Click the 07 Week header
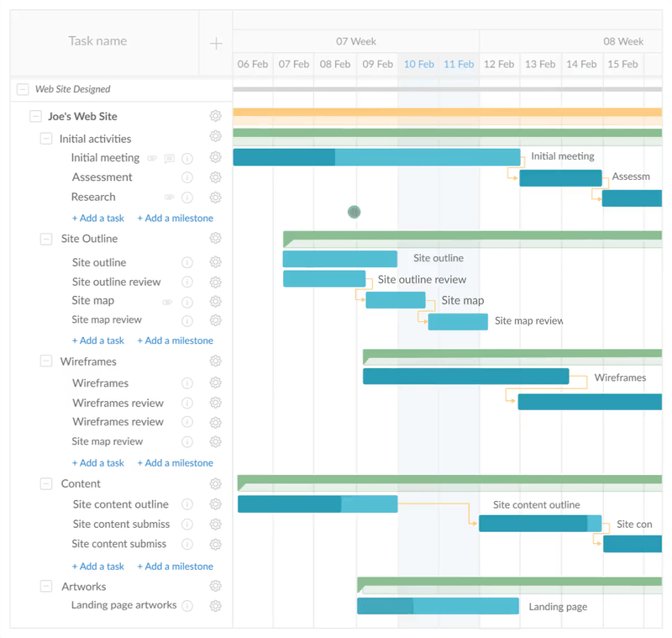672x638 pixels. click(x=356, y=41)
